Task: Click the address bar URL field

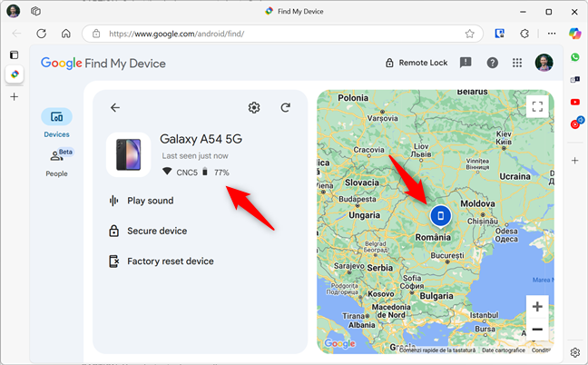Action: click(283, 34)
